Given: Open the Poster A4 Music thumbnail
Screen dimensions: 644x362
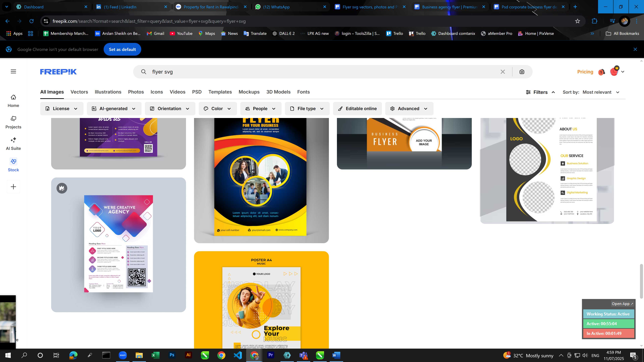Looking at the screenshot, I should (261, 300).
